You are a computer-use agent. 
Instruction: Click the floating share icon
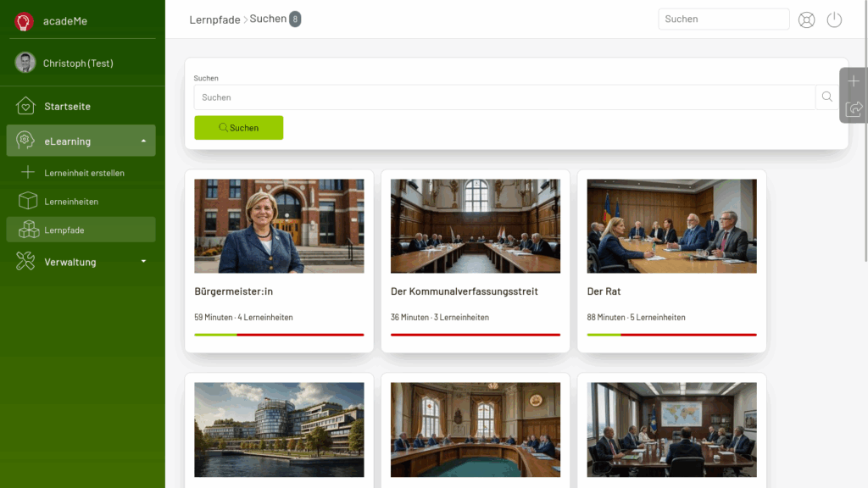854,108
